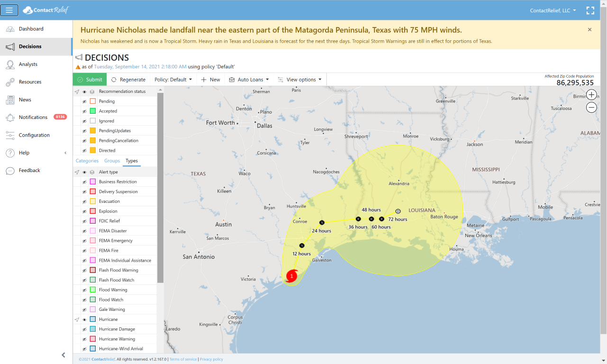Show the PendingUpdates status layer
The height and width of the screenshot is (364, 607).
pos(84,131)
